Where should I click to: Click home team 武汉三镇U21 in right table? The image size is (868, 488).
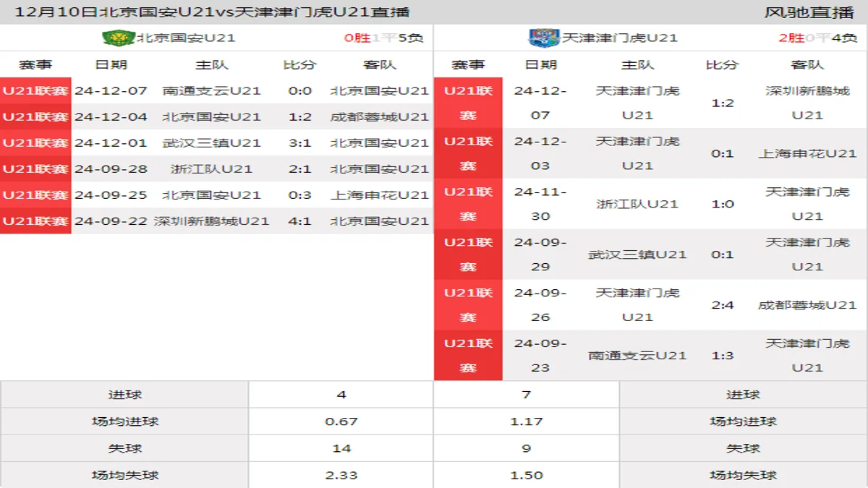click(637, 254)
